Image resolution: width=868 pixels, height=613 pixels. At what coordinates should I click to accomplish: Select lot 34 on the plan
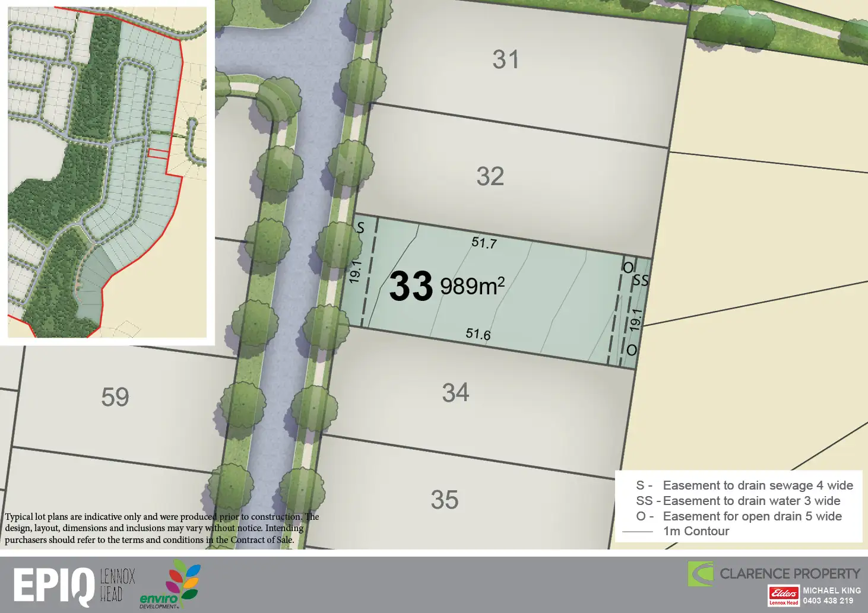455,393
